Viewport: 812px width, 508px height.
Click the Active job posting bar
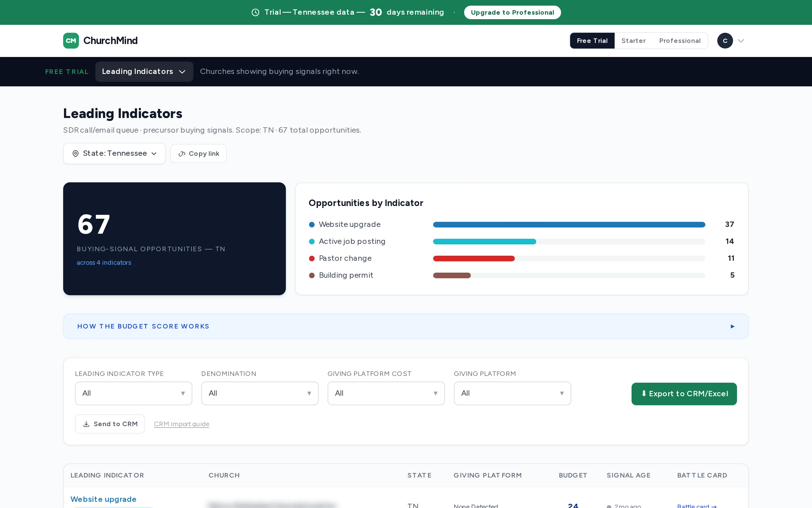[x=484, y=242]
